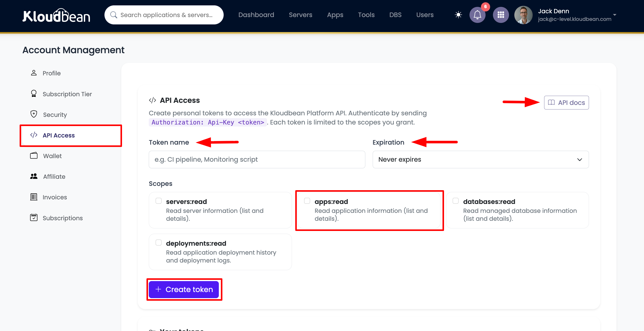644x331 pixels.
Task: Click the apps:read scope label
Action: [331, 202]
